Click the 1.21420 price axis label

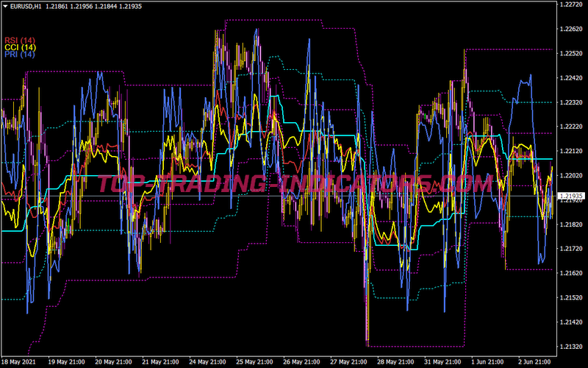tap(572, 322)
